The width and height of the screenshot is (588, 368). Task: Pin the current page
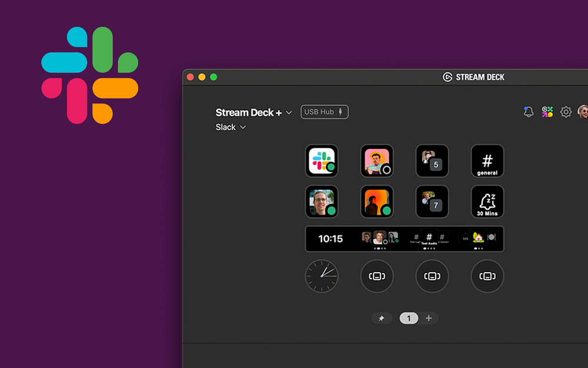382,319
